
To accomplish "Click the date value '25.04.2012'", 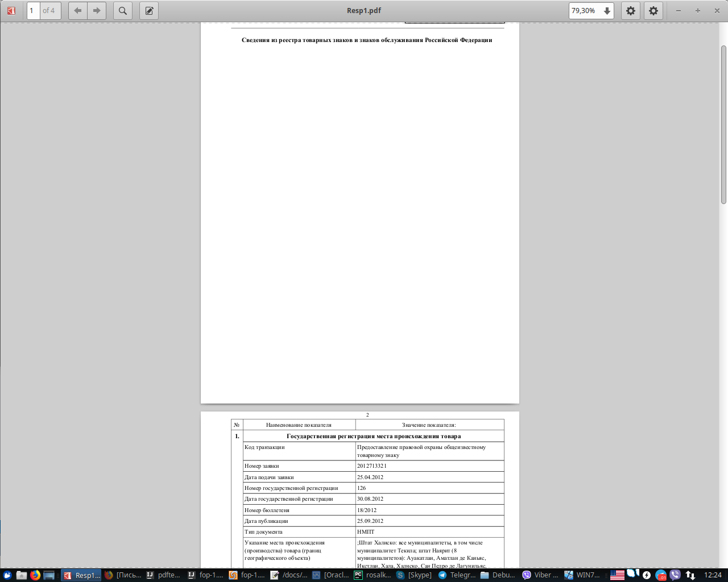I will [x=370, y=477].
